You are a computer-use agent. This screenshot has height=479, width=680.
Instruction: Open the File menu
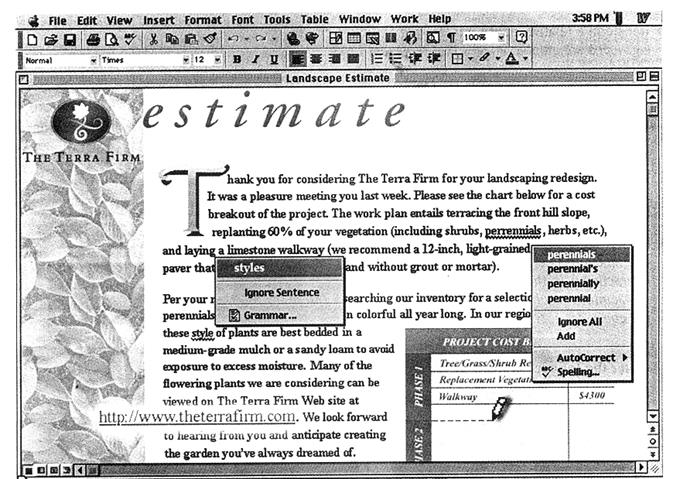point(57,21)
